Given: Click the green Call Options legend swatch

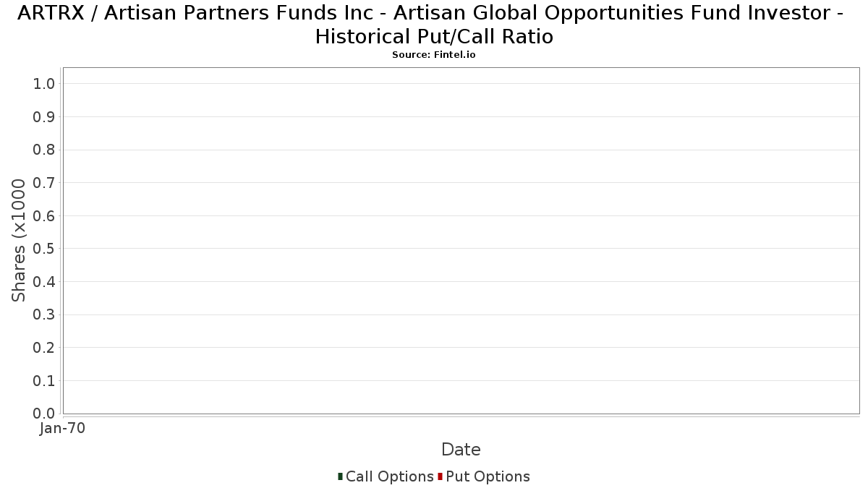Looking at the screenshot, I should click(340, 476).
